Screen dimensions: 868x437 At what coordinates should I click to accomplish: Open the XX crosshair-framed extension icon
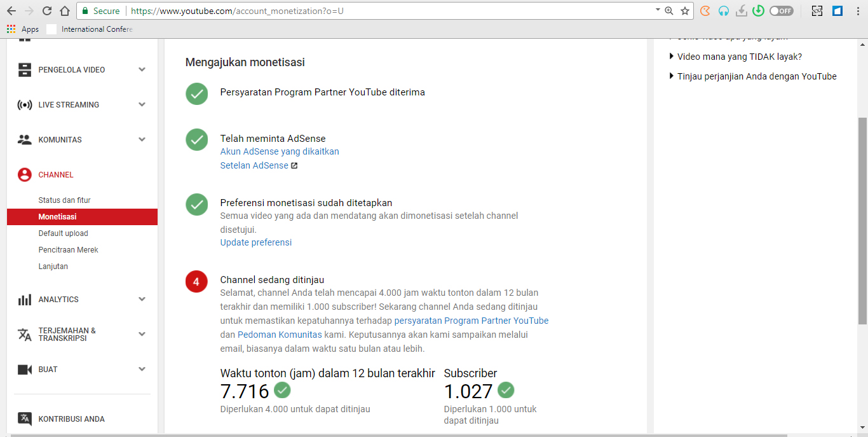(x=817, y=11)
